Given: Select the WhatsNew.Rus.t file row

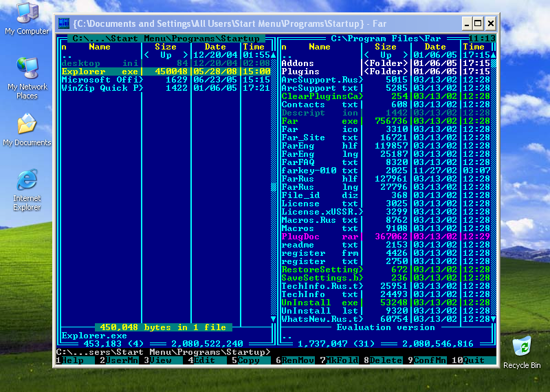Looking at the screenshot, I should point(386,319).
